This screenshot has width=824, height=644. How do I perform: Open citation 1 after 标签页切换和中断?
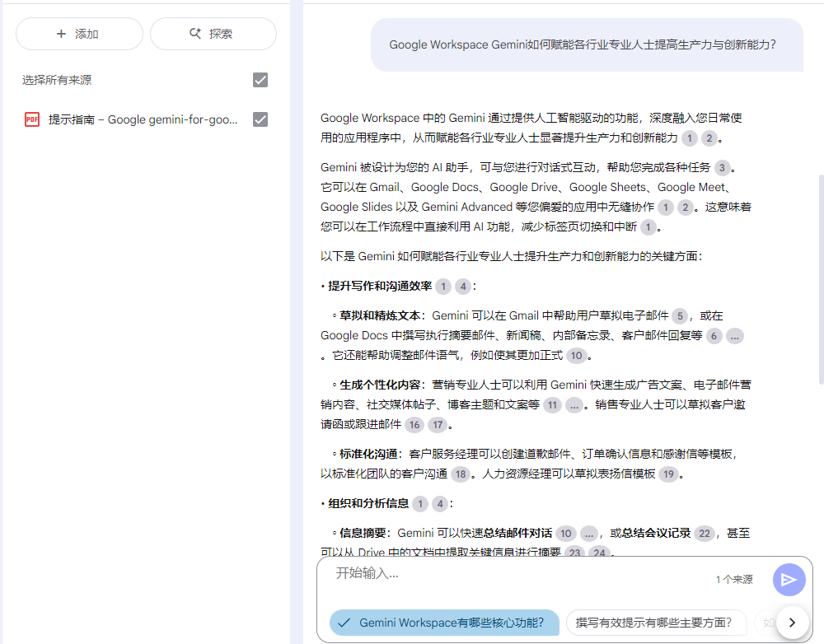648,227
